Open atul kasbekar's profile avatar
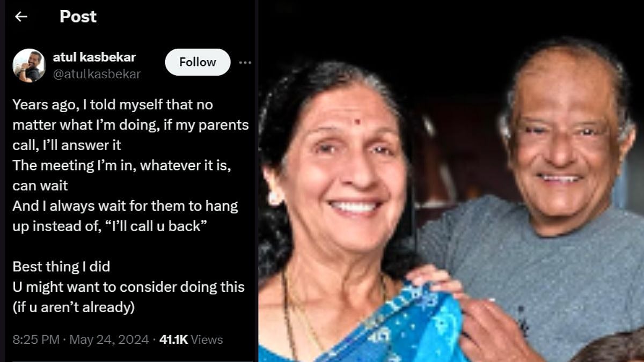Screen dimensions: 644x362 coord(30,65)
